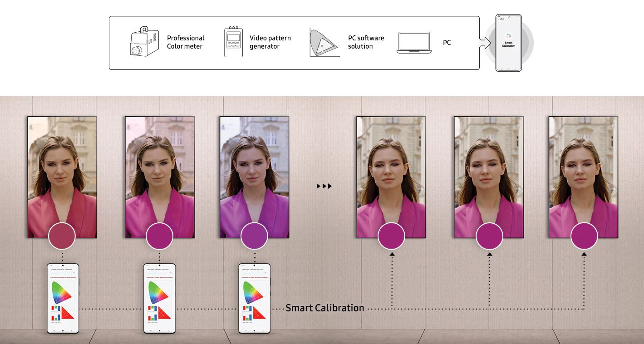Click the 'Professional Color meter' label
The image size is (644, 344).
pyautogui.click(x=186, y=42)
